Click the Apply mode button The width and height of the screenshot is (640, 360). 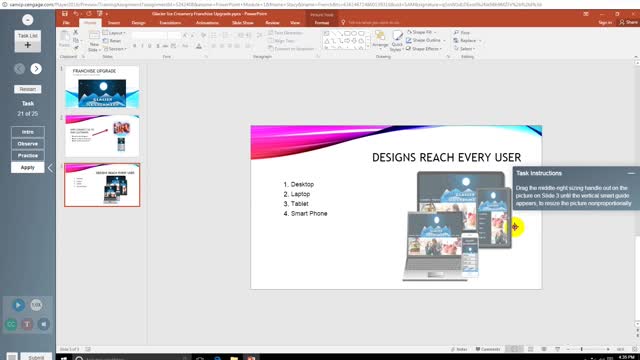click(x=28, y=168)
